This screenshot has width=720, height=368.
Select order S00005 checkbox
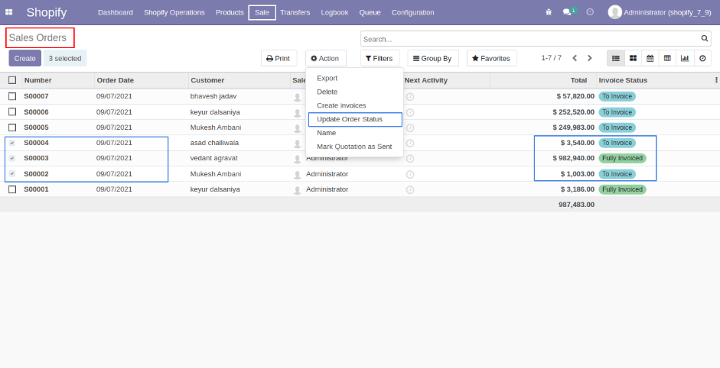pos(12,127)
